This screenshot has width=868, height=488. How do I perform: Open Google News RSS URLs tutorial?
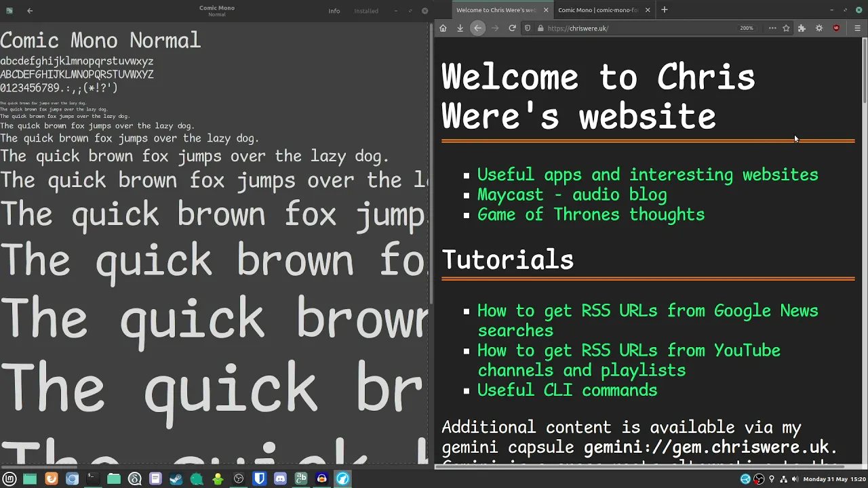648,321
